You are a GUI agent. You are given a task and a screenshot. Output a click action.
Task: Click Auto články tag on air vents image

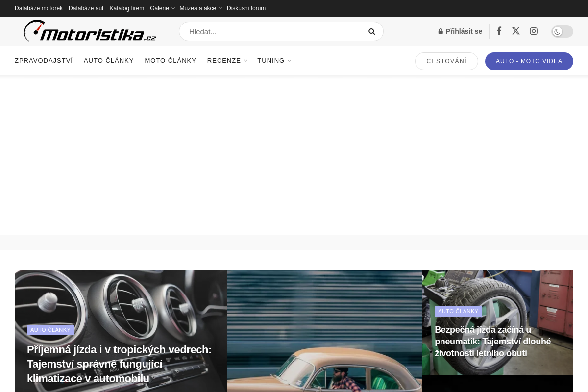coord(50,330)
